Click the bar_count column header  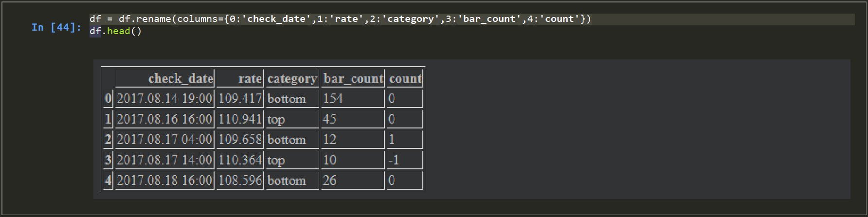353,79
